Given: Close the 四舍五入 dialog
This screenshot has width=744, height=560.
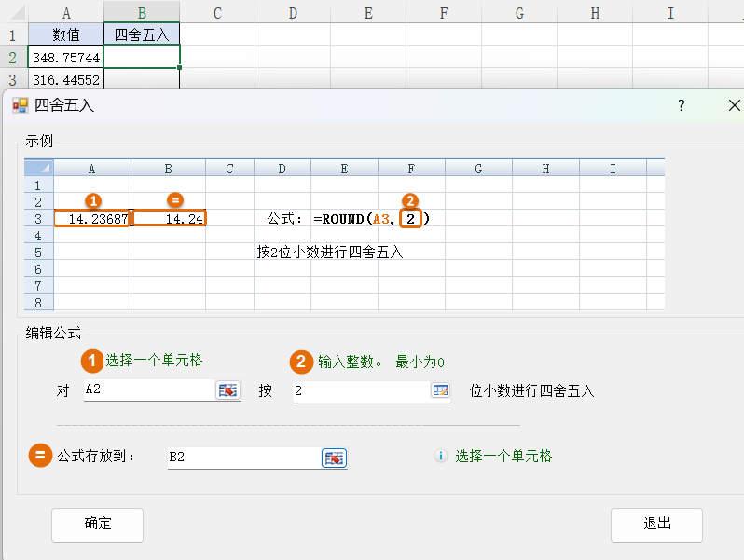Looking at the screenshot, I should [733, 105].
